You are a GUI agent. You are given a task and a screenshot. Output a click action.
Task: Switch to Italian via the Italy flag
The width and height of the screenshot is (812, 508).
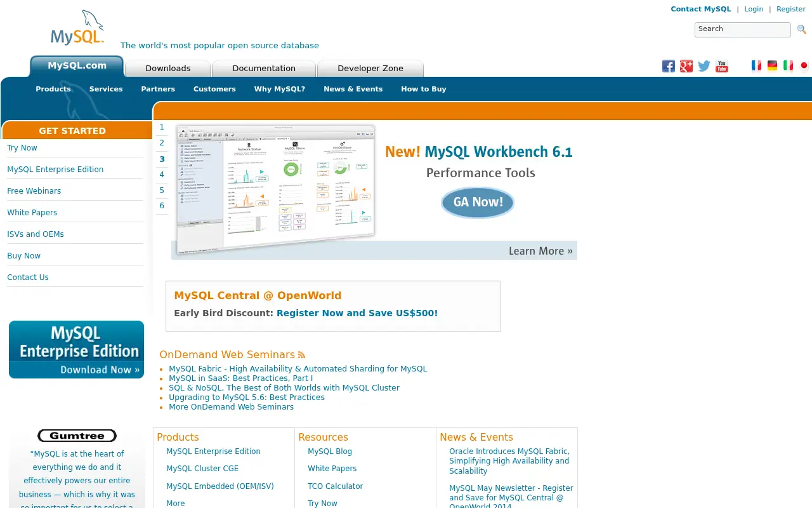click(788, 65)
